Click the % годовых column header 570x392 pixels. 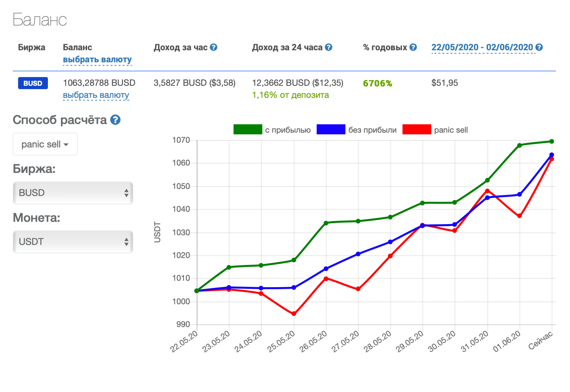pos(385,47)
